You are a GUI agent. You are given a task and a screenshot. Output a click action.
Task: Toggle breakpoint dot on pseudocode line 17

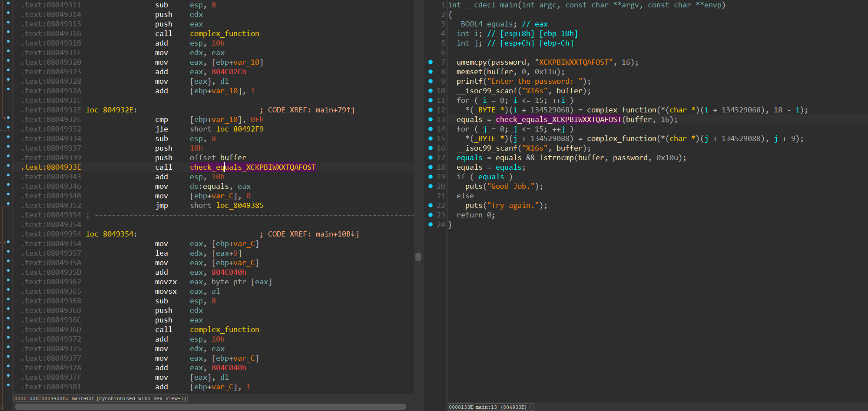(x=431, y=158)
